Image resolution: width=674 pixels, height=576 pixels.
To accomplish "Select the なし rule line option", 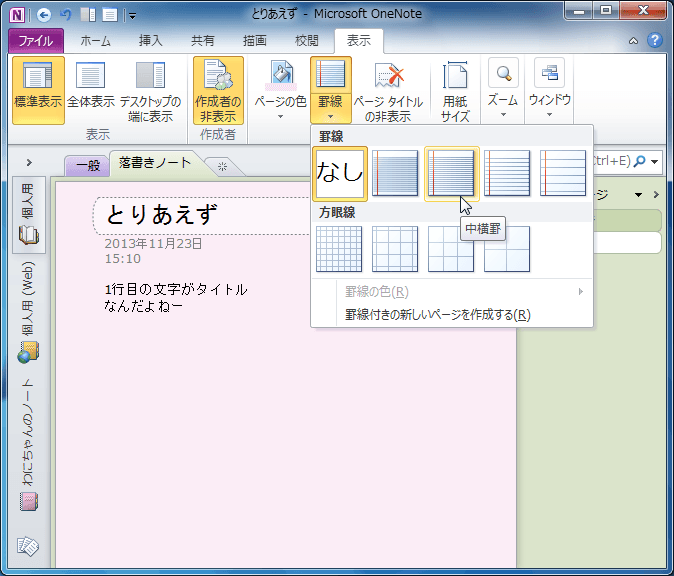I will 340,174.
